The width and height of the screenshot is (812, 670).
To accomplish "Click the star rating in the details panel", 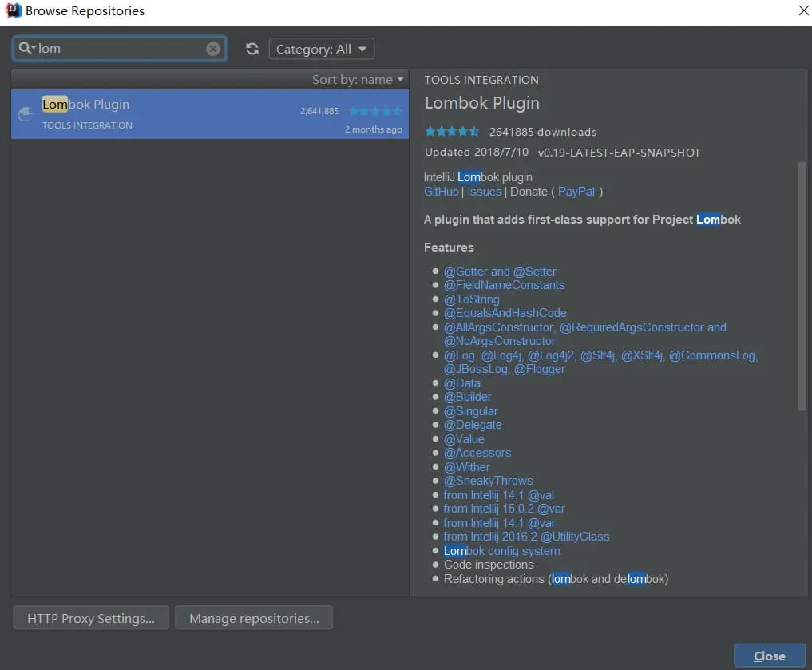I will click(452, 132).
